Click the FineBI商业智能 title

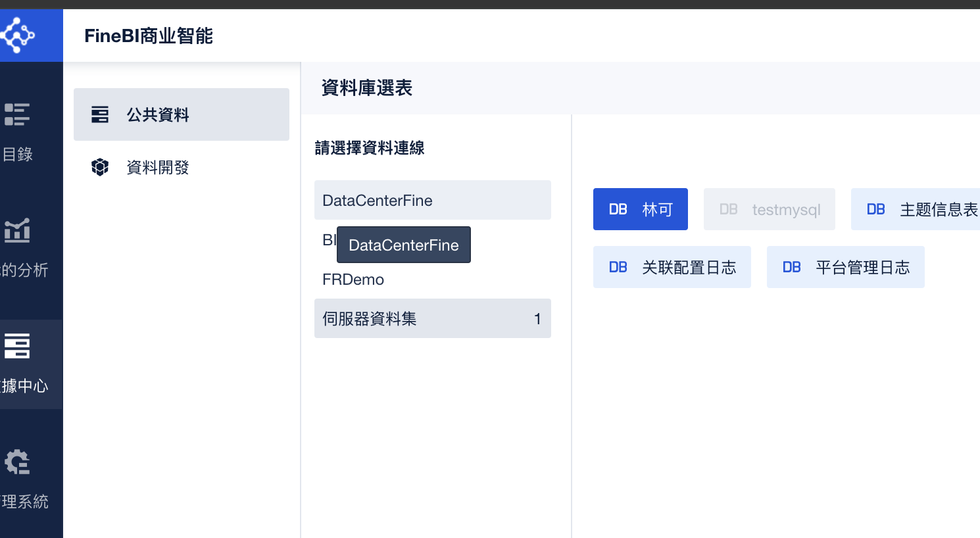click(x=149, y=36)
